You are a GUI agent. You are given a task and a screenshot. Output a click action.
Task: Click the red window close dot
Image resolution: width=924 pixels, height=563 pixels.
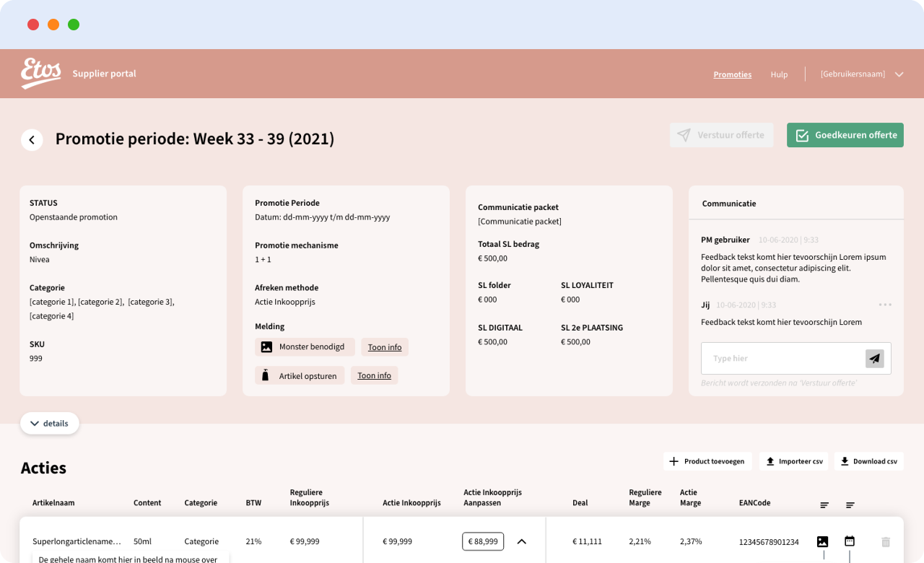click(x=33, y=25)
